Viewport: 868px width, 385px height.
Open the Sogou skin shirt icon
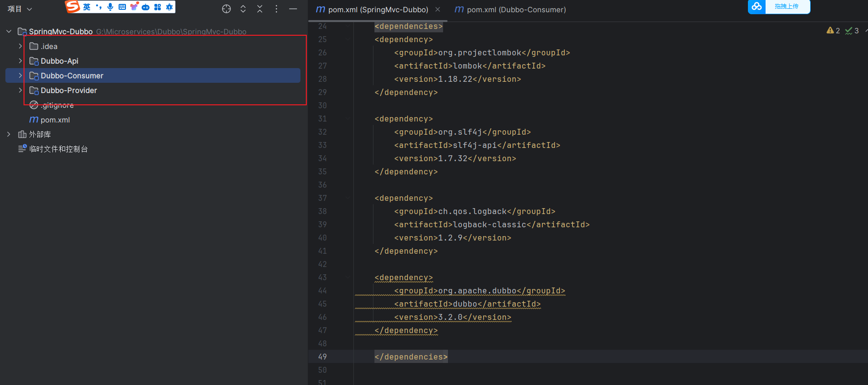click(134, 7)
